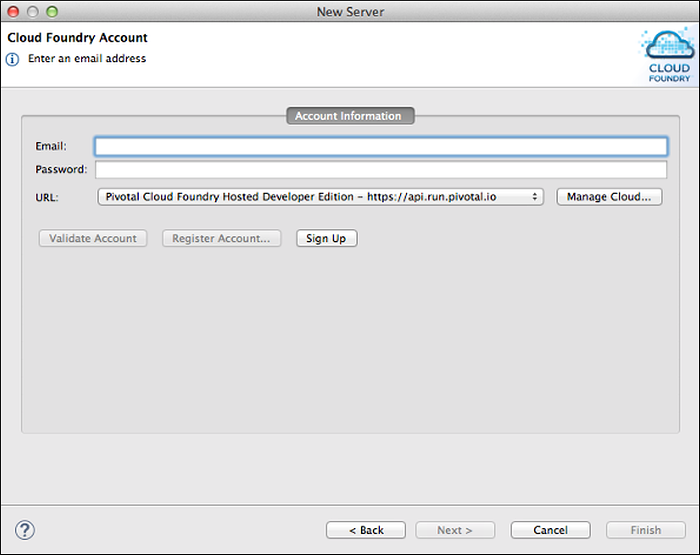The height and width of the screenshot is (555, 700).
Task: Click the Finish button
Action: click(x=646, y=530)
